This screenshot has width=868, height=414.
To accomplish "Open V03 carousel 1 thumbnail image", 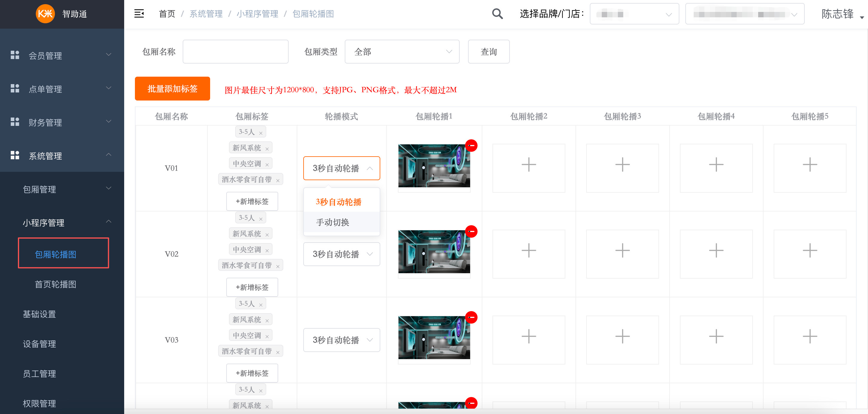I will (434, 337).
